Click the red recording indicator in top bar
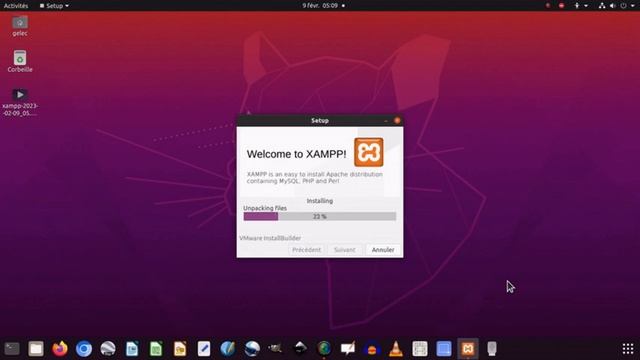640x360 pixels. (561, 6)
